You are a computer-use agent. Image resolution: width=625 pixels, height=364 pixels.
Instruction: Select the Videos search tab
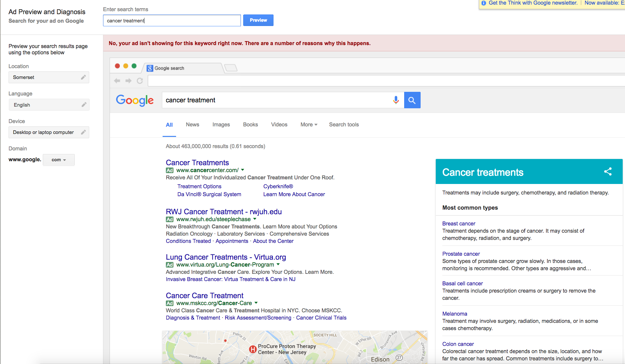tap(279, 125)
